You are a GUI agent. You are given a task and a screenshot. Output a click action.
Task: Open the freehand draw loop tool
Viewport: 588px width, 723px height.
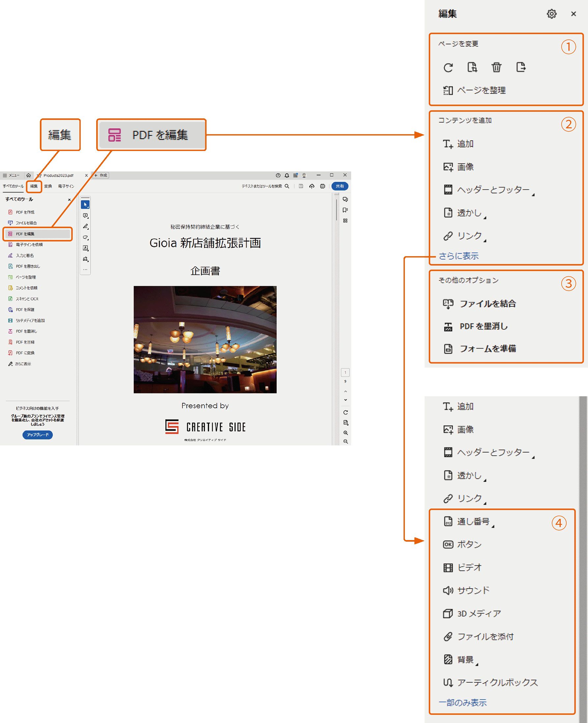pyautogui.click(x=86, y=237)
